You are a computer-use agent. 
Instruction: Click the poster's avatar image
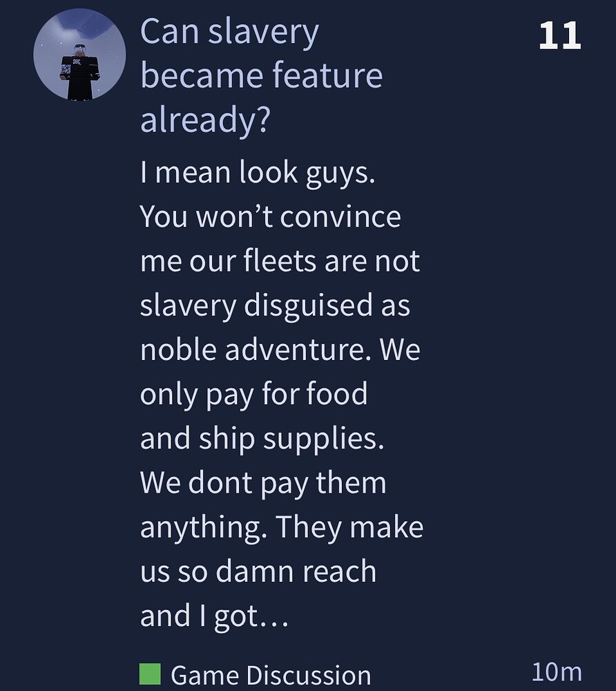click(79, 55)
